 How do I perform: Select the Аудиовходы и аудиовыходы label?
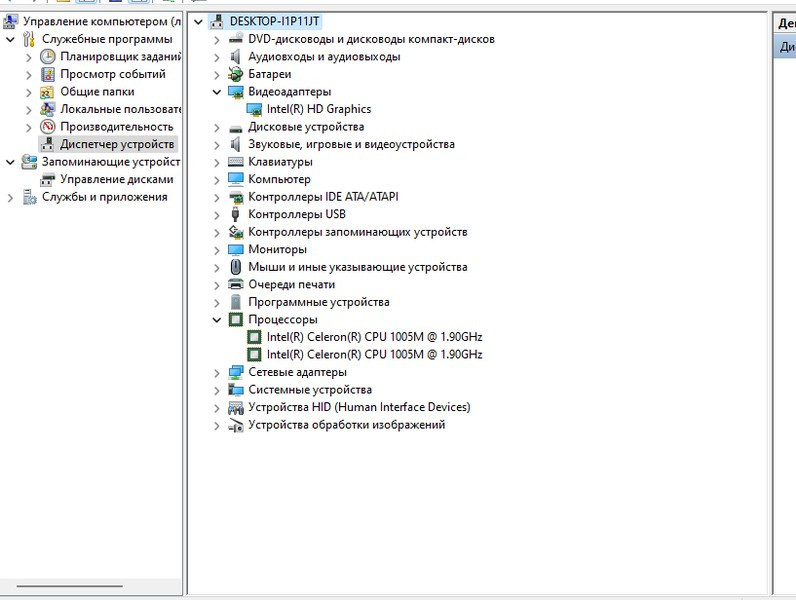pyautogui.click(x=324, y=56)
